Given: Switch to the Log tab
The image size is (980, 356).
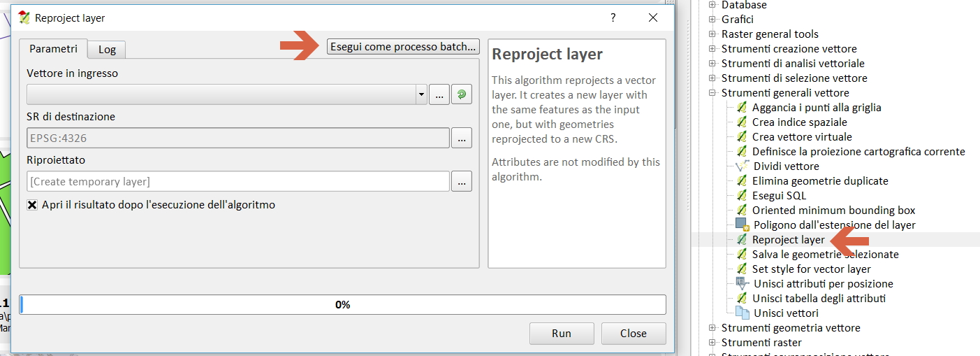Looking at the screenshot, I should pyautogui.click(x=107, y=49).
